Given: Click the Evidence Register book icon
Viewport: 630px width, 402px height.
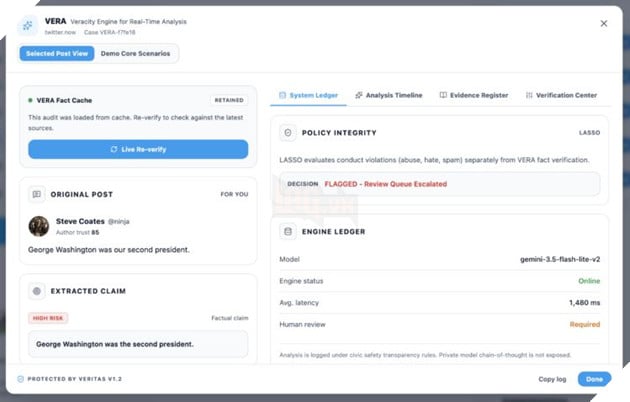Looking at the screenshot, I should [x=443, y=95].
